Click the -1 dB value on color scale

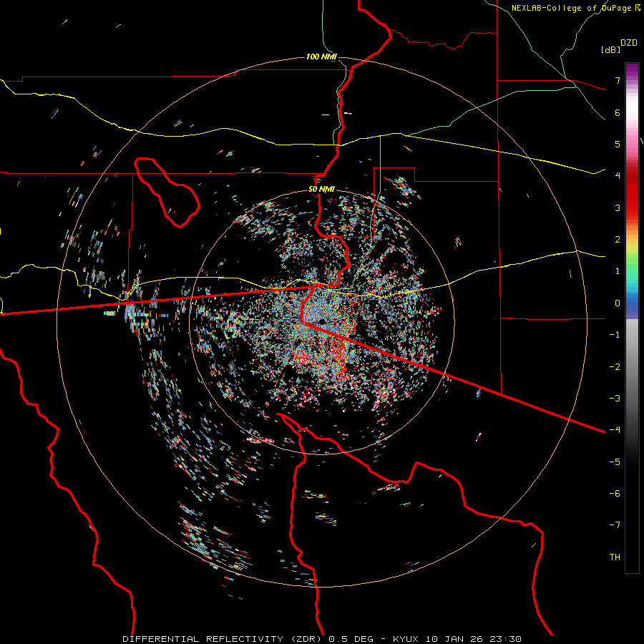615,335
